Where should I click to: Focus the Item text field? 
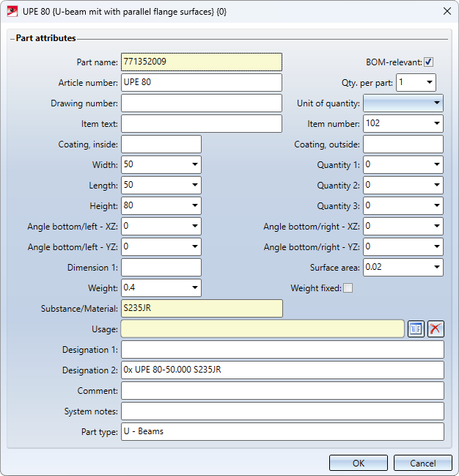[x=202, y=123]
